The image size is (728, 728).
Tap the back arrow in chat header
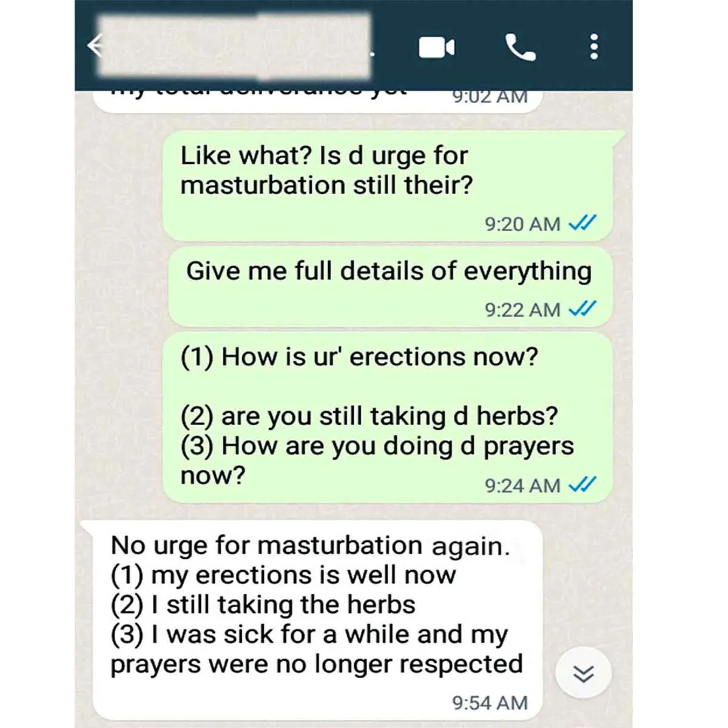click(94, 45)
